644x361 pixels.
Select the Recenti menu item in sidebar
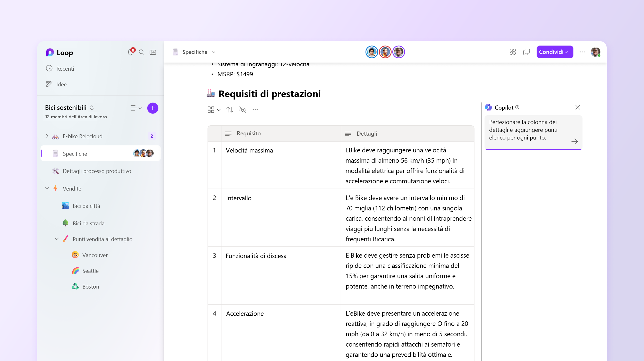point(65,69)
